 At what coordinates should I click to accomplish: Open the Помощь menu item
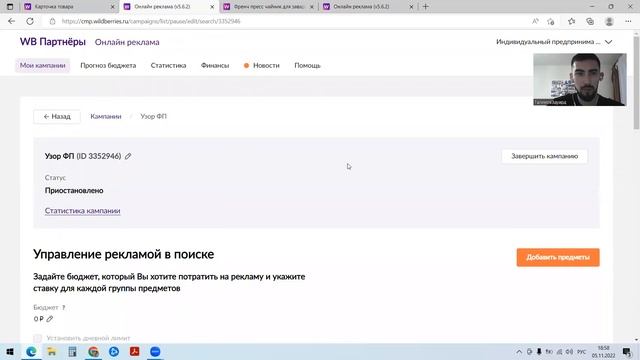pyautogui.click(x=307, y=65)
